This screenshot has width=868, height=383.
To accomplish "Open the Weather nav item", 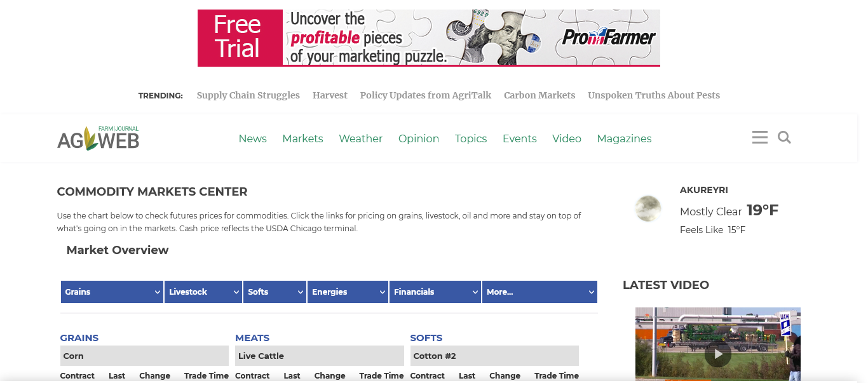I will coord(360,138).
